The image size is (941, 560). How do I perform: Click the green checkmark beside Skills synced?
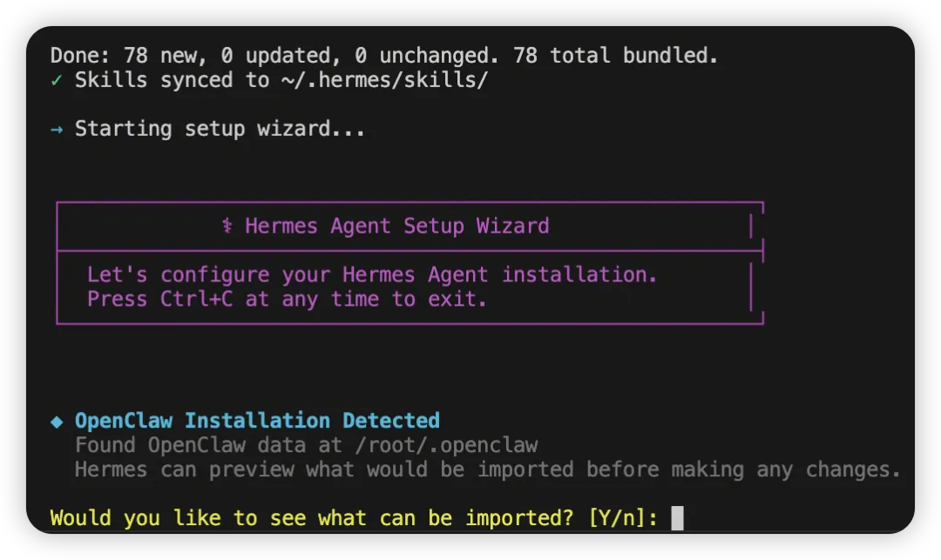57,80
